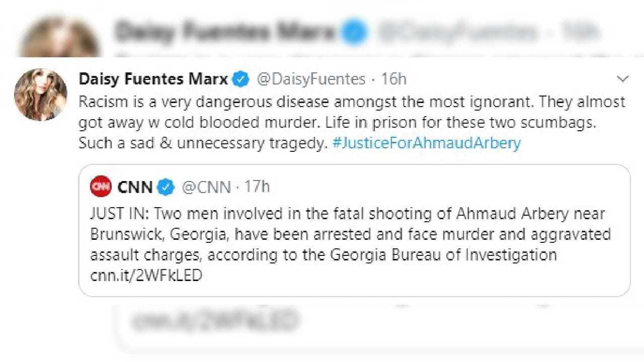This screenshot has height=362, width=644.
Task: Open the @DaisyFuentes handle link
Action: pos(311,79)
